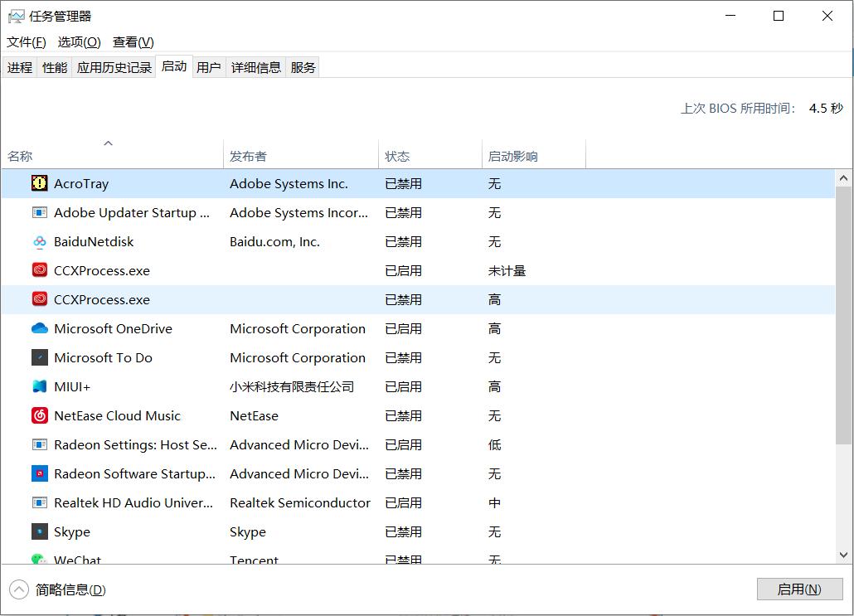Viewport: 854px width, 616px height.
Task: Open the 查看 menu
Action: coord(132,41)
